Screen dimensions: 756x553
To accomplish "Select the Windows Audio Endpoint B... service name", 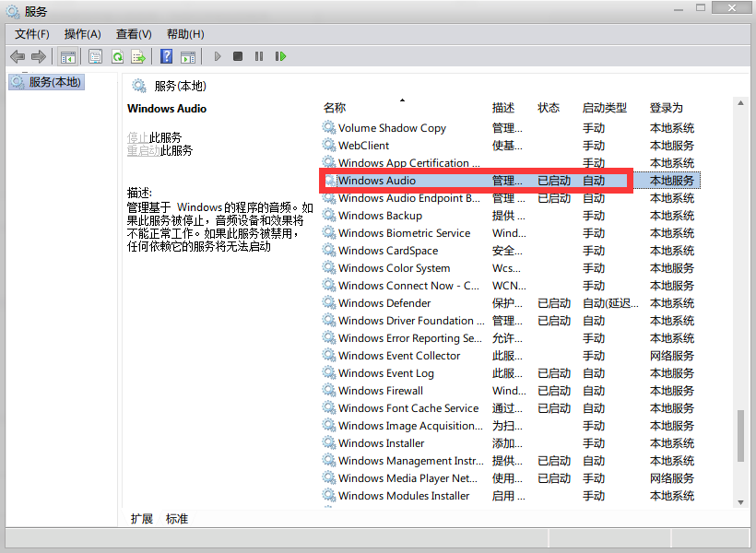I will (409, 197).
